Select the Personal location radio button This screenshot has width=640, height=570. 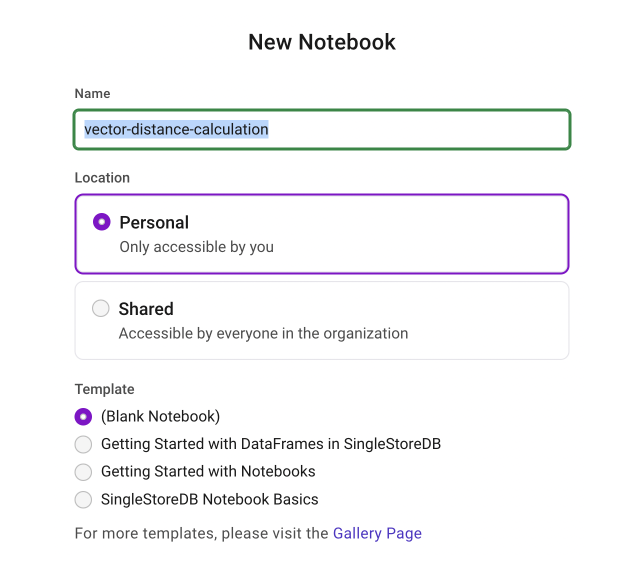(101, 222)
